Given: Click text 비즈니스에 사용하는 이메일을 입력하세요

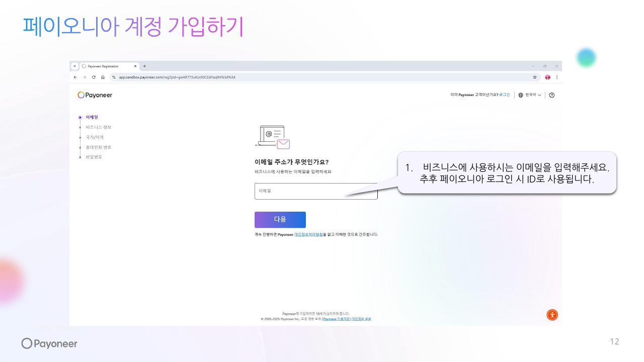Looking at the screenshot, I should pyautogui.click(x=293, y=172).
